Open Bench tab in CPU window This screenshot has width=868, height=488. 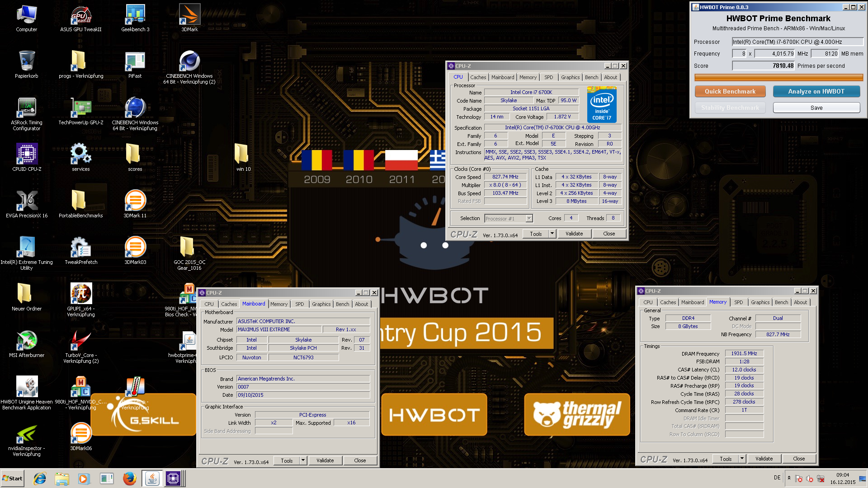pos(591,77)
